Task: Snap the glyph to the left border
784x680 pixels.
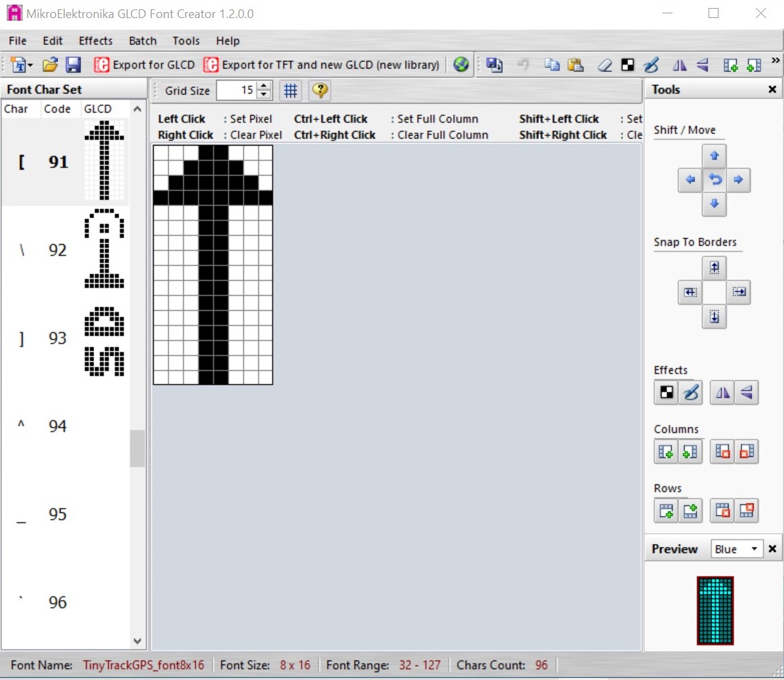Action: click(690, 292)
